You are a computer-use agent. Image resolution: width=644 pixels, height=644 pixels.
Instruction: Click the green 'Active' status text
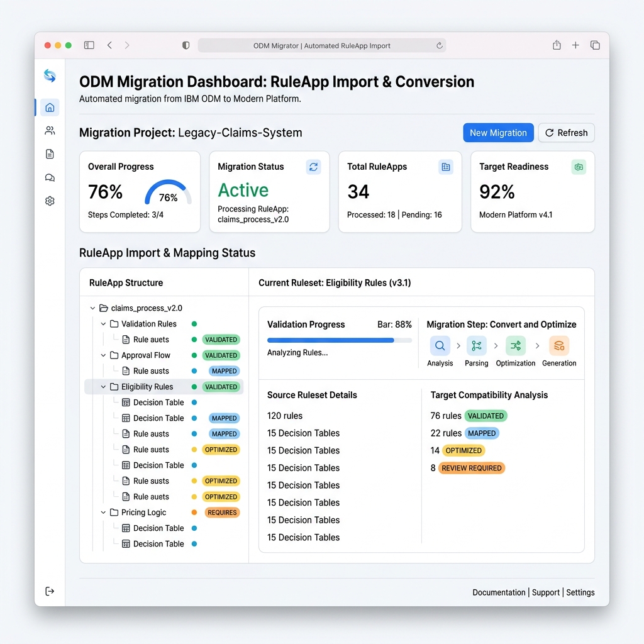tap(243, 190)
